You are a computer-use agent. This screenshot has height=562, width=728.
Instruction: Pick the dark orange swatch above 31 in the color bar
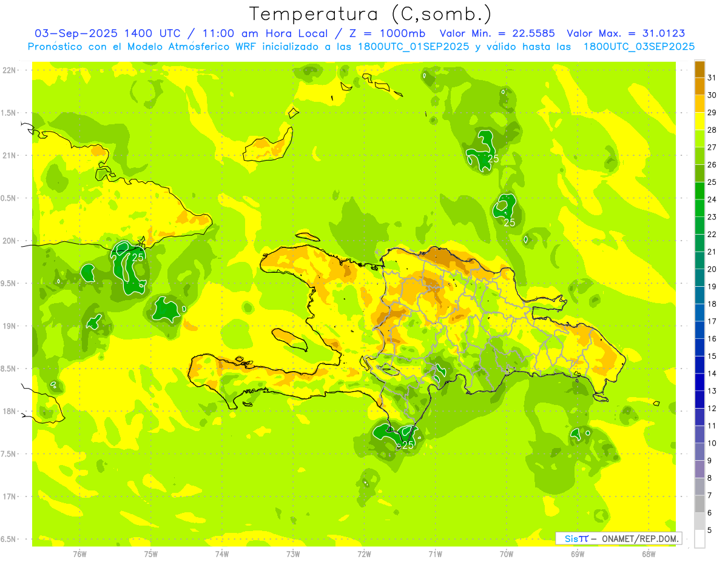699,69
